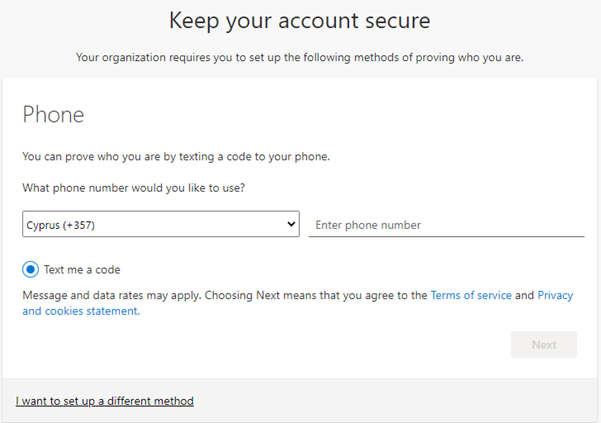Click the "Text me a code" label text
This screenshot has width=601, height=423.
click(x=82, y=269)
